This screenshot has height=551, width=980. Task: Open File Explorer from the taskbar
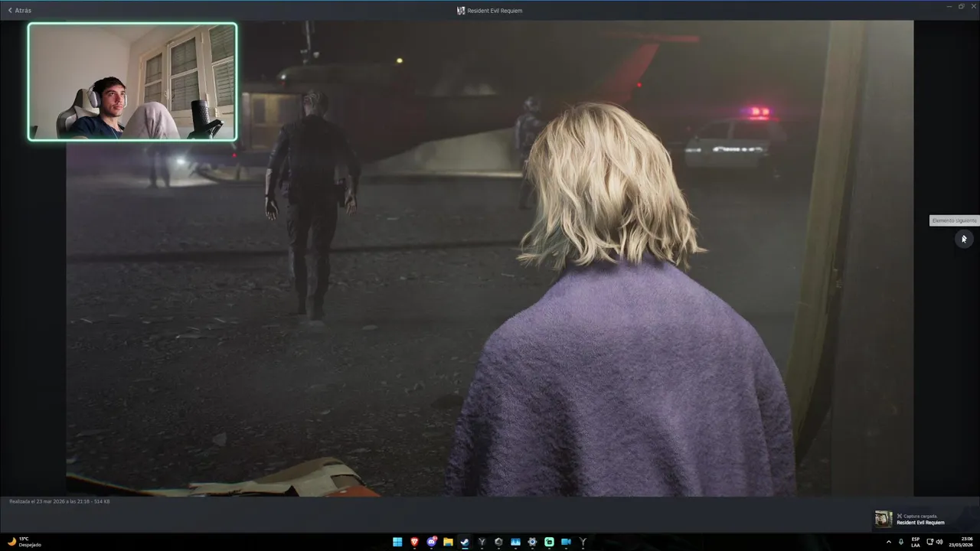pos(448,542)
